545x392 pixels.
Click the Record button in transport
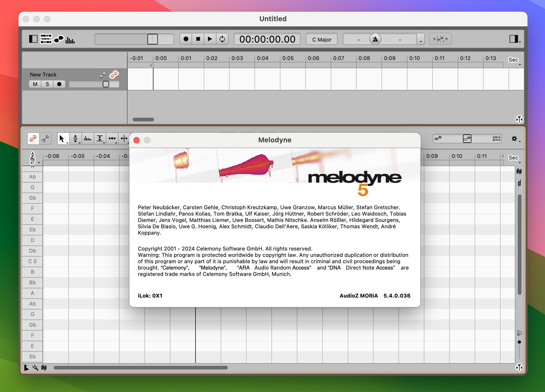pyautogui.click(x=186, y=39)
